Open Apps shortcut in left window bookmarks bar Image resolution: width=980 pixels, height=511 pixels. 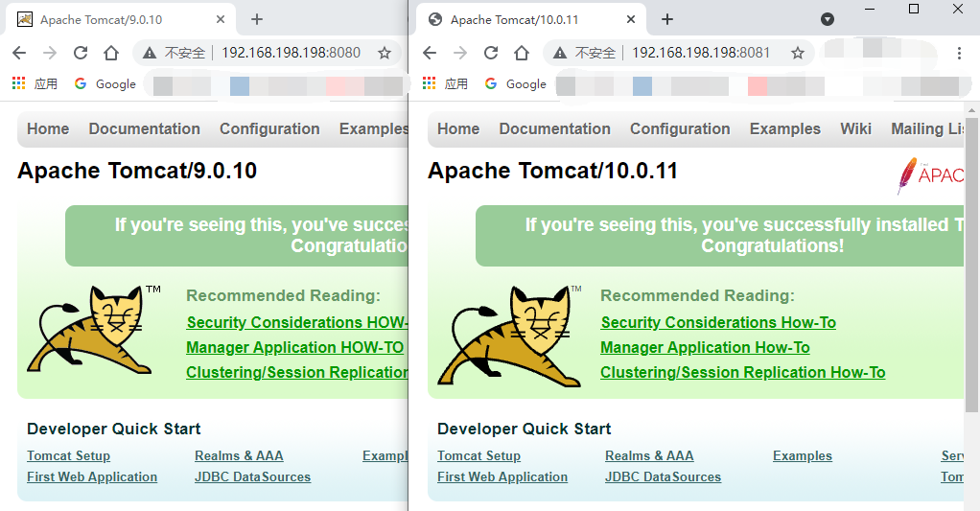click(35, 83)
